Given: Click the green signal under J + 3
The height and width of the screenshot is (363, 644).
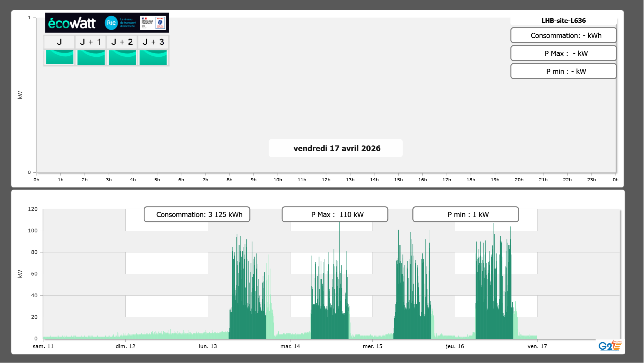Looking at the screenshot, I should click(153, 57).
